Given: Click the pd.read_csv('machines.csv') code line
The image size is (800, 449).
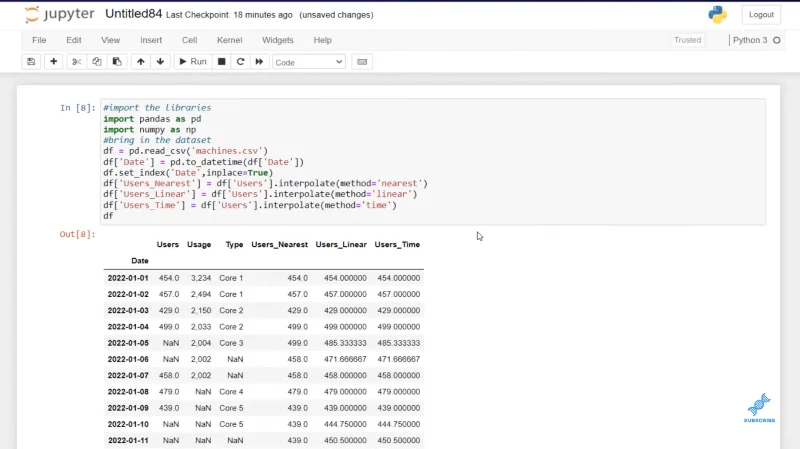Looking at the screenshot, I should (185, 151).
